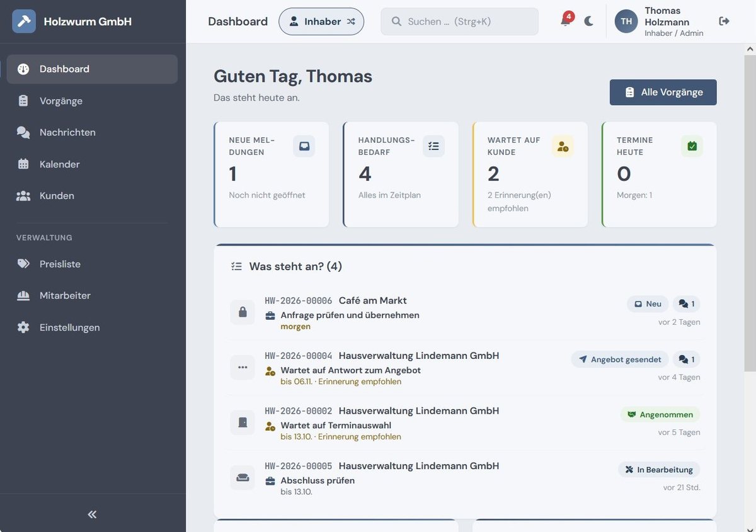756x532 pixels.
Task: Click text 'Noch nicht geöffnet'
Action: pos(267,195)
